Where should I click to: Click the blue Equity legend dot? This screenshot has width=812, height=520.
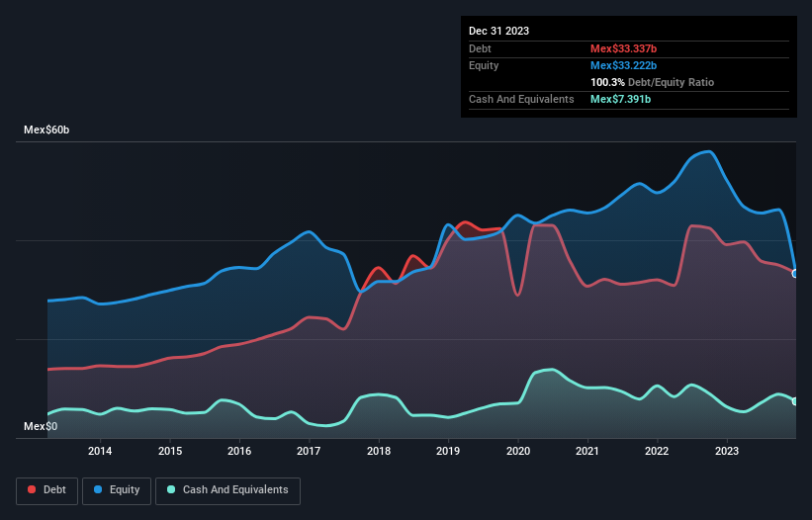click(x=98, y=489)
